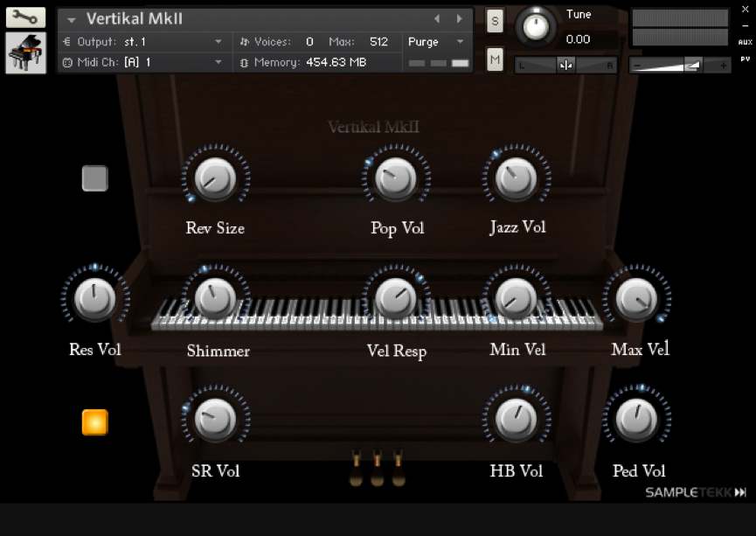Click the PV button

(745, 59)
